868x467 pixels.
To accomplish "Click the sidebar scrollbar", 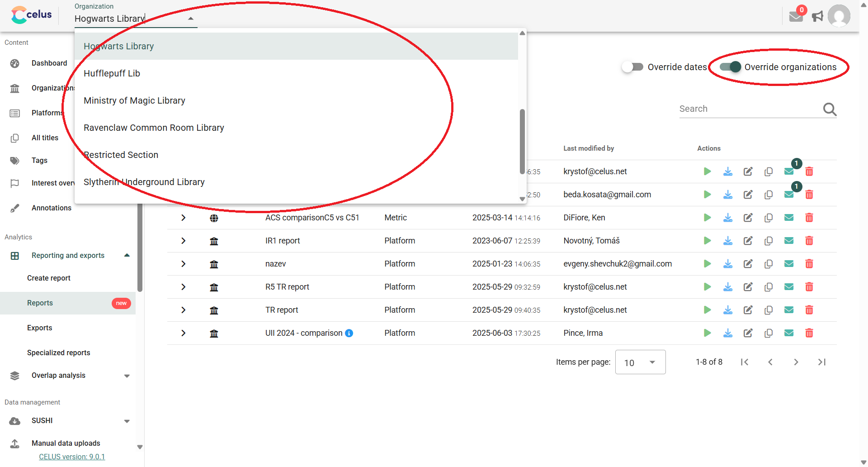I will point(140,247).
